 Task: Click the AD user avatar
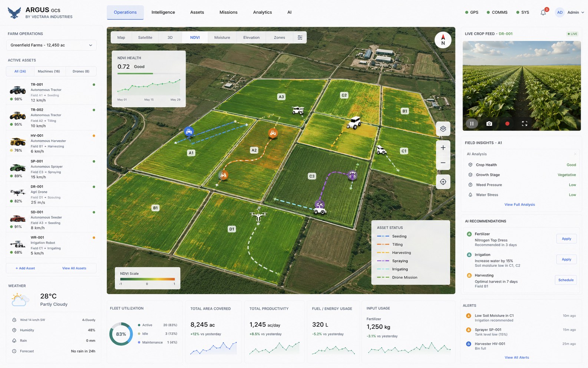[559, 12]
